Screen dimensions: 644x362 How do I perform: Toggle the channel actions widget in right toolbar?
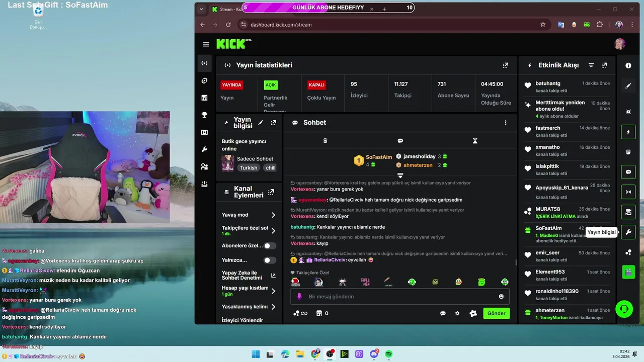[x=628, y=212]
